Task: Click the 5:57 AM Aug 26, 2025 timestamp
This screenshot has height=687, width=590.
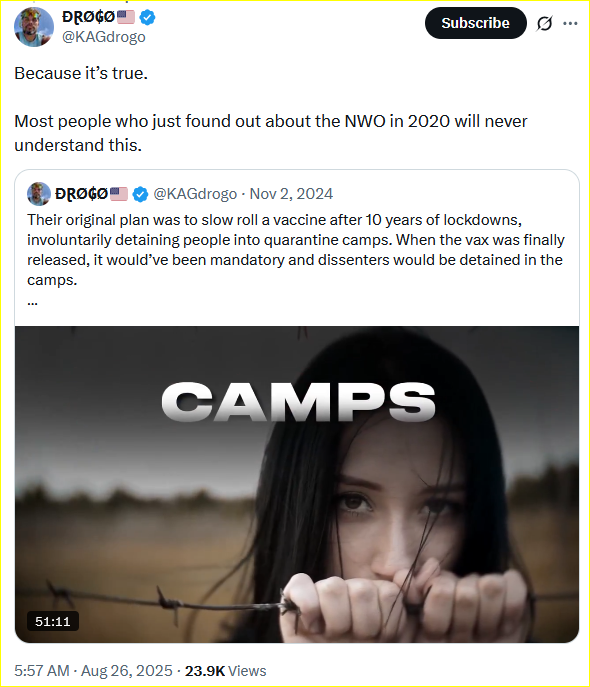Action: pos(93,671)
